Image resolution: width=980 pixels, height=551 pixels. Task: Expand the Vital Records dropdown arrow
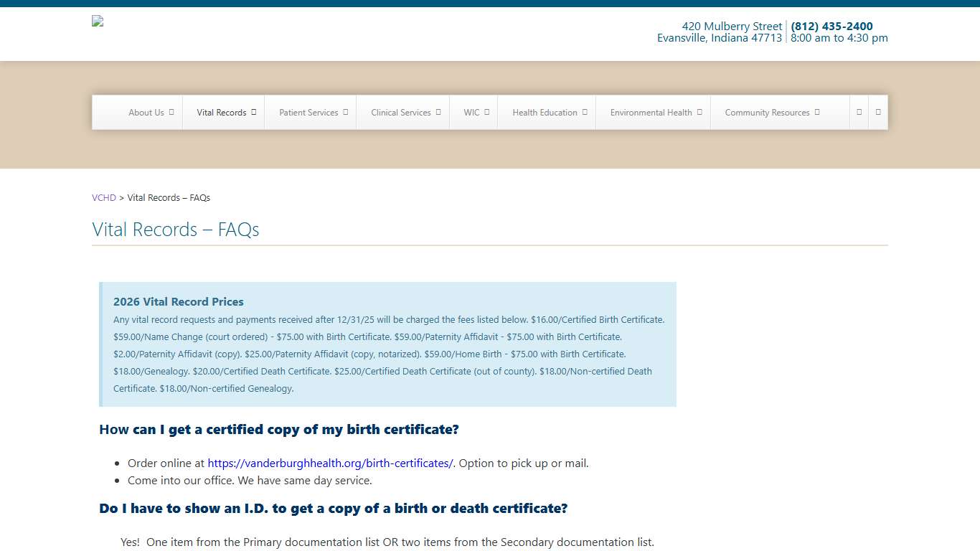[254, 112]
